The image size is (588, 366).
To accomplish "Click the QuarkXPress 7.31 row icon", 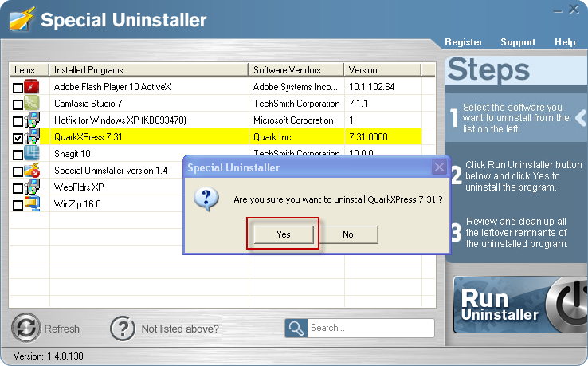I will click(x=32, y=136).
